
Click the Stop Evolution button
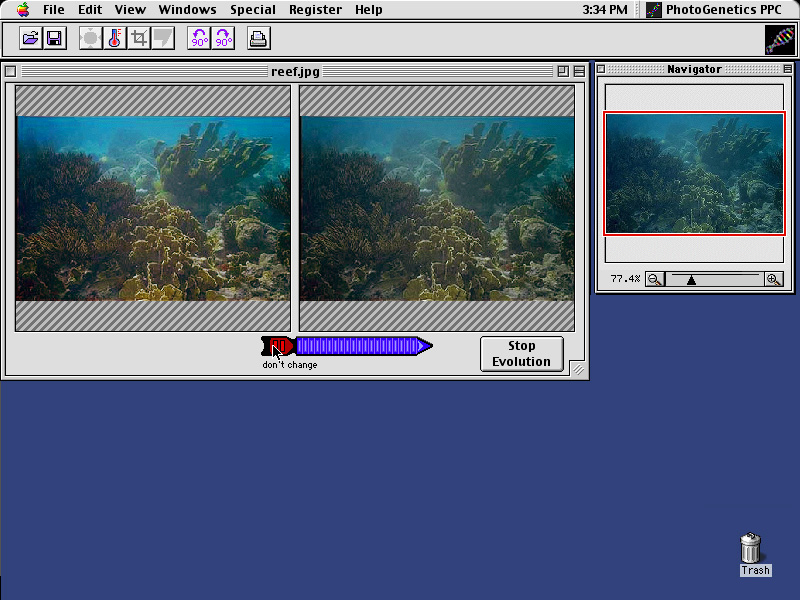point(521,354)
